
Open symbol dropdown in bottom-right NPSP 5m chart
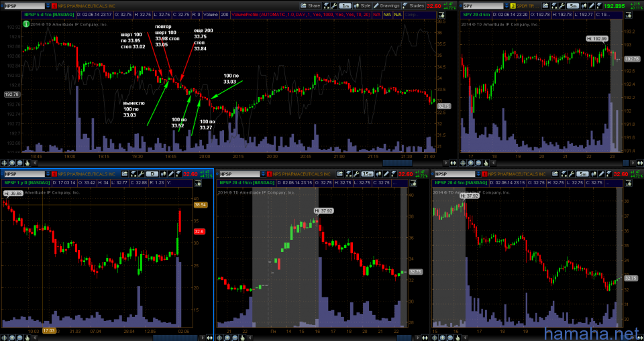tap(478, 174)
